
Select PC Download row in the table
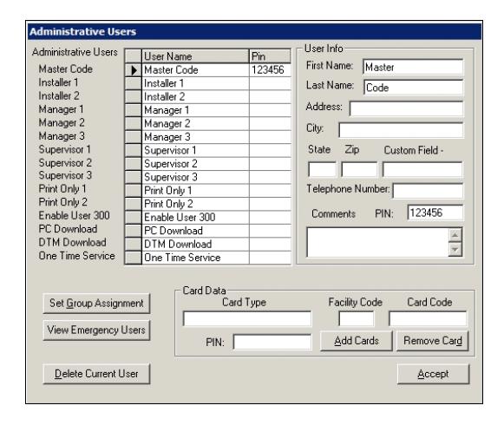(x=195, y=231)
